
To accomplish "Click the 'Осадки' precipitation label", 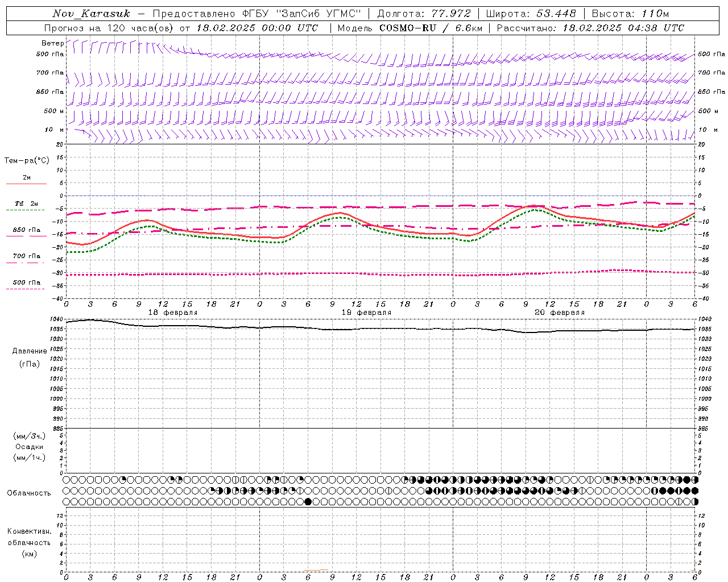I will [29, 447].
